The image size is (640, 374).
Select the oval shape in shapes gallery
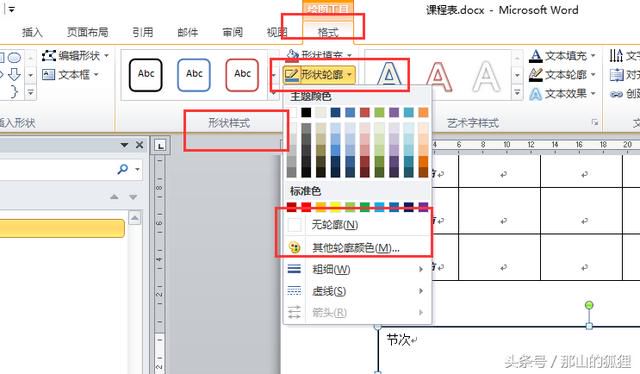tap(14, 58)
